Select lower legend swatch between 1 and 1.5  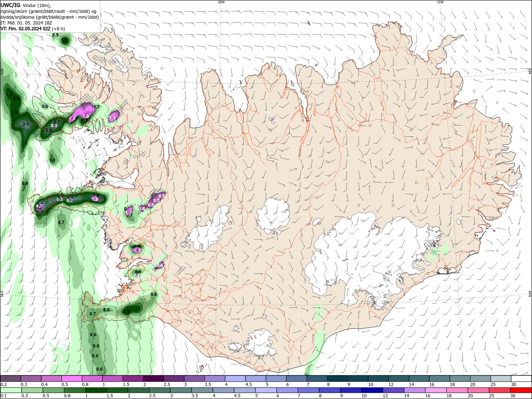96,390
